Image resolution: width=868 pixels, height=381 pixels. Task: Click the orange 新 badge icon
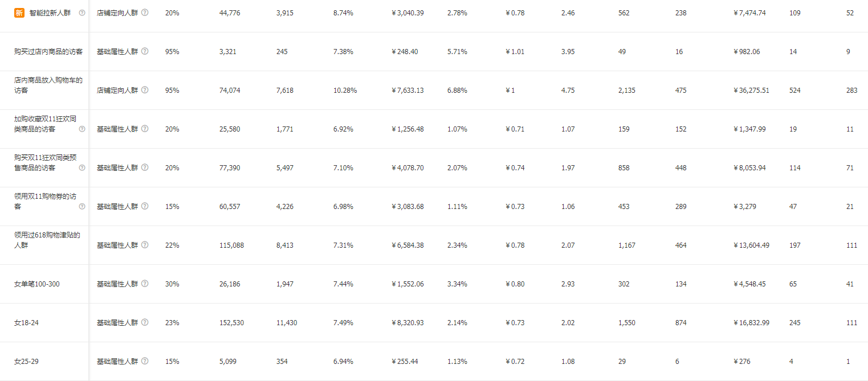click(19, 13)
